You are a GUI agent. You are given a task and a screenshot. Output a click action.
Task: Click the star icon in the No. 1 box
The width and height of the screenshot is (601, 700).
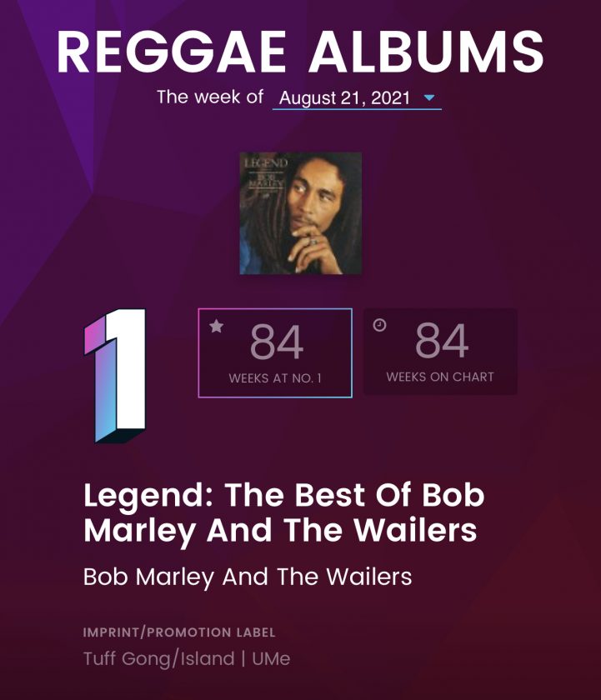217,326
